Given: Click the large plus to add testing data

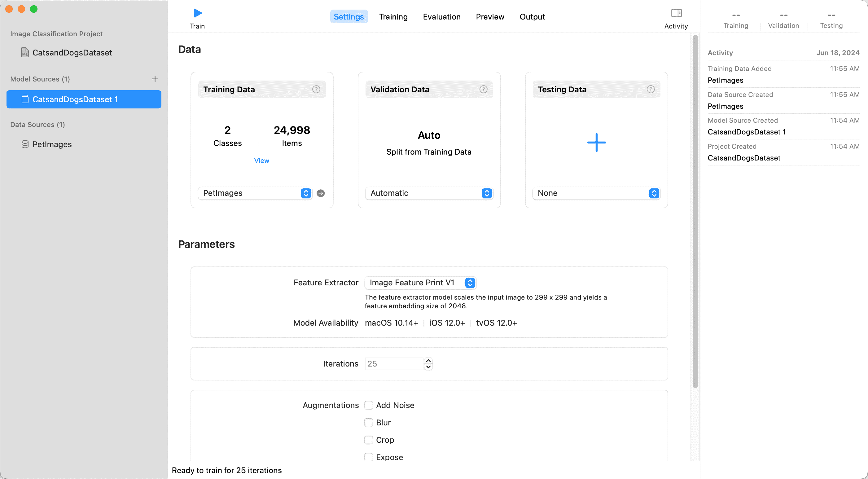Looking at the screenshot, I should pos(596,143).
